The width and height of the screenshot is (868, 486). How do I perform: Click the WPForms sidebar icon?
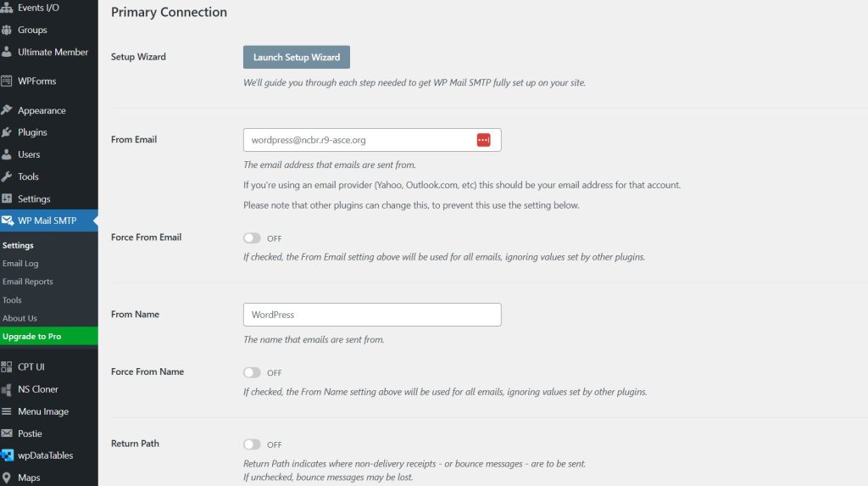coord(8,81)
